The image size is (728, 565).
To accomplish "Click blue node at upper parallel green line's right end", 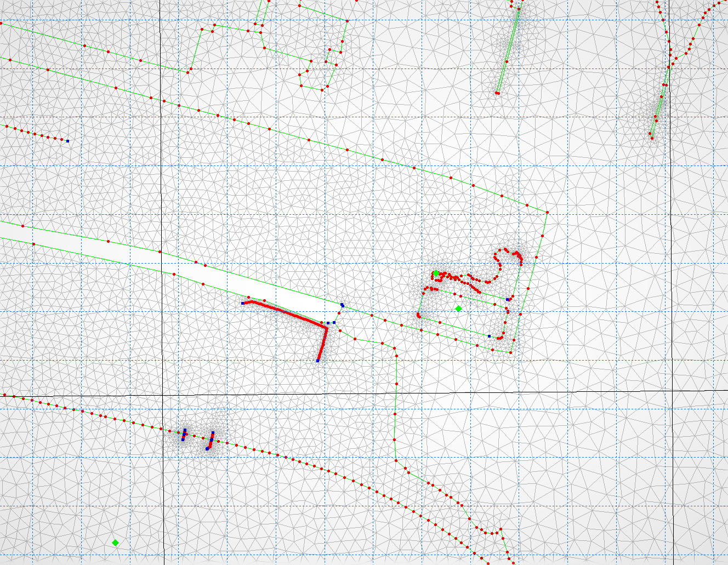I will click(508, 299).
